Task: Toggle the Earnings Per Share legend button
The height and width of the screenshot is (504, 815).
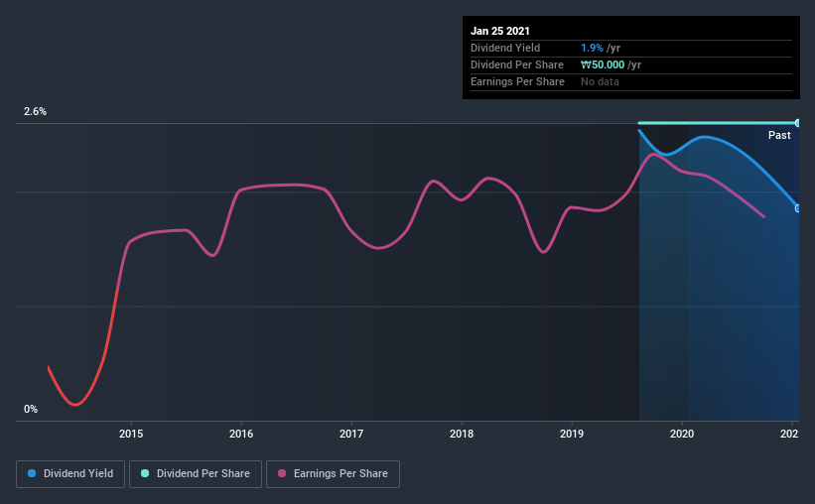Action: [x=333, y=474]
